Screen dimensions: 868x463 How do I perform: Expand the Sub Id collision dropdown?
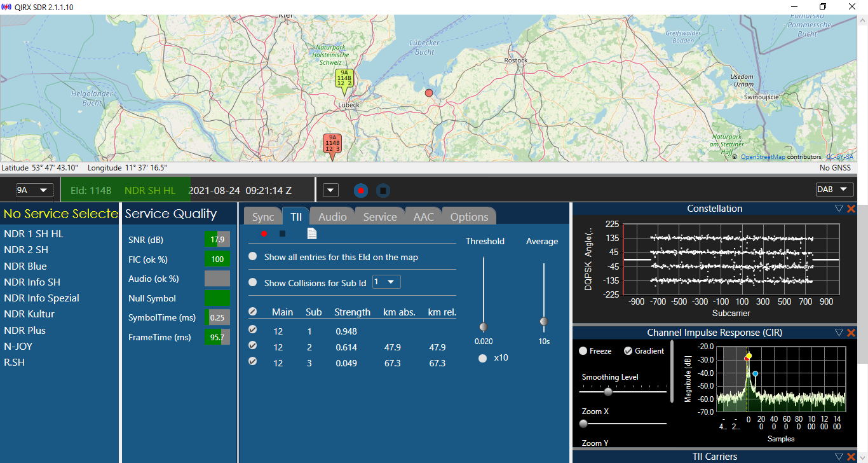[386, 282]
